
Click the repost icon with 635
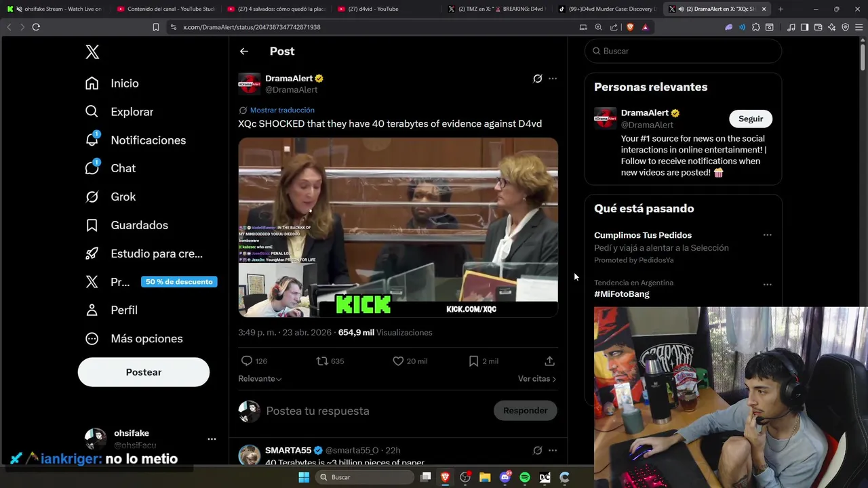(x=322, y=361)
